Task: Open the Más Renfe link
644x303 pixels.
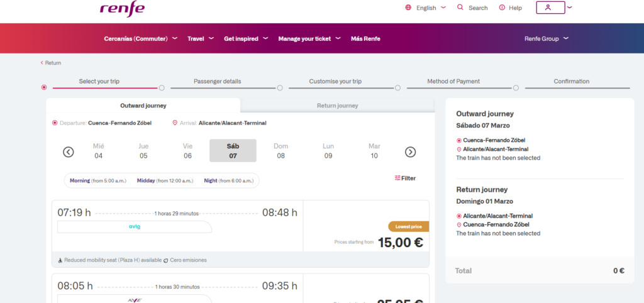Action: pyautogui.click(x=365, y=38)
